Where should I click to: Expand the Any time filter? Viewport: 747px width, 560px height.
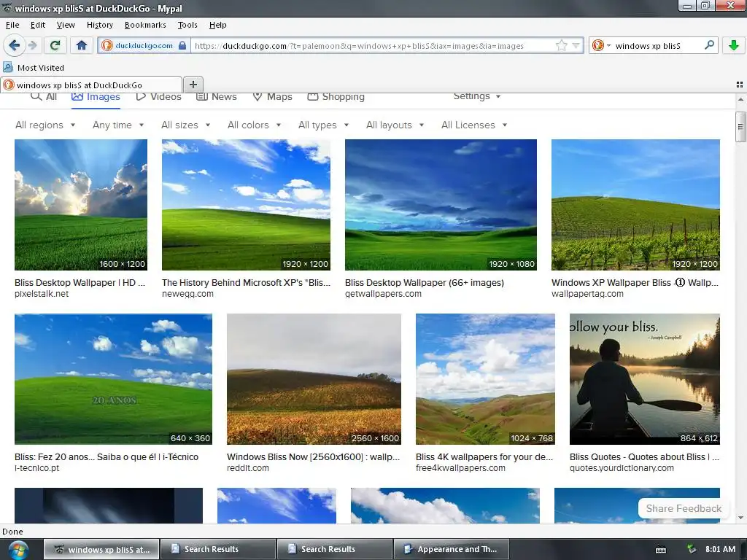point(118,125)
